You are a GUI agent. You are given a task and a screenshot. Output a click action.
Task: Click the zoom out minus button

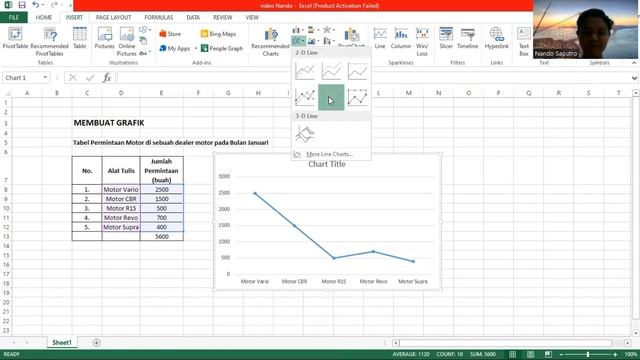tap(561, 354)
